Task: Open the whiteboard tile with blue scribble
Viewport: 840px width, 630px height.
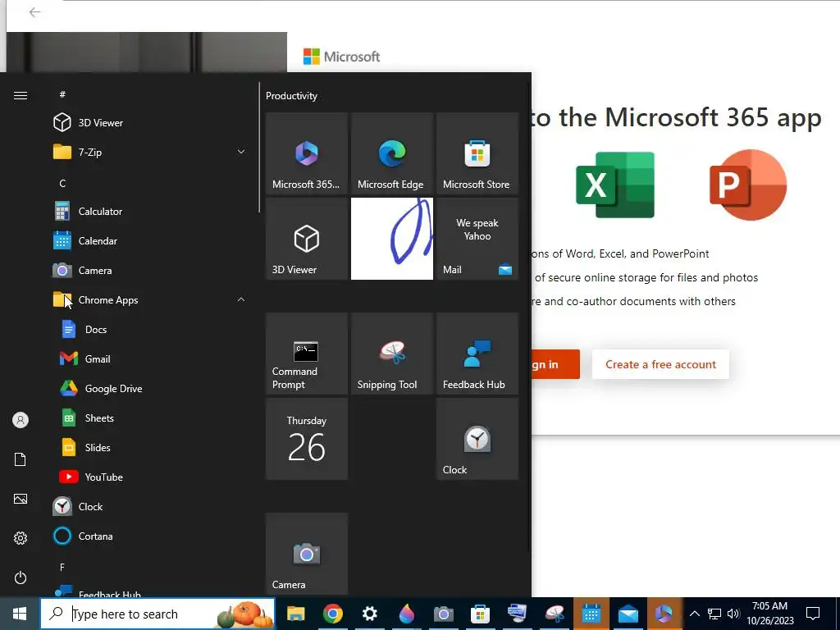Action: tap(391, 239)
